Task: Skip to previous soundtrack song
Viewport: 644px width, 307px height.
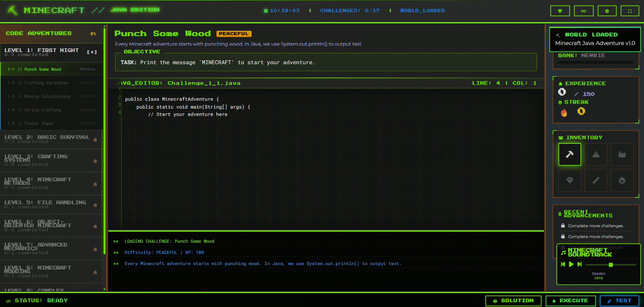Action: click(x=563, y=264)
